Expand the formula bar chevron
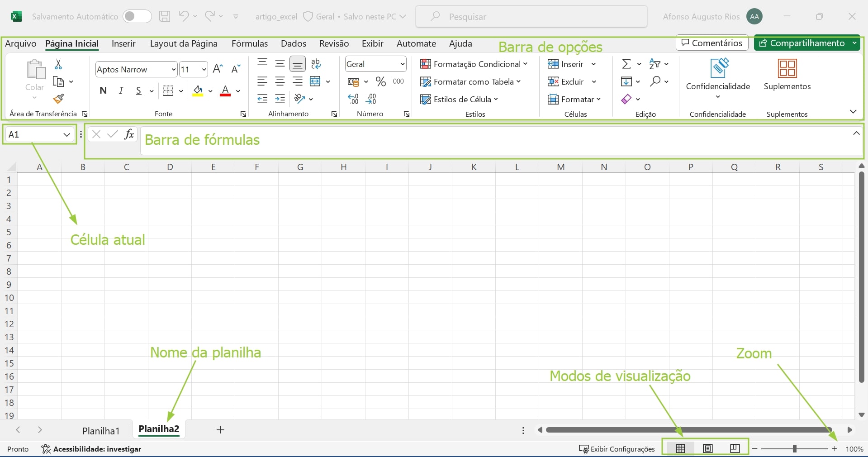868x457 pixels. (x=856, y=133)
